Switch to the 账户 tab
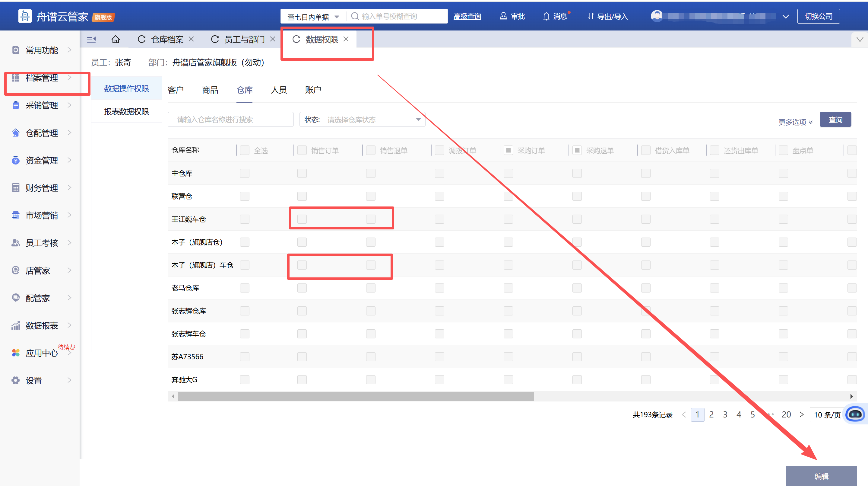The height and width of the screenshot is (486, 868). tap(313, 90)
